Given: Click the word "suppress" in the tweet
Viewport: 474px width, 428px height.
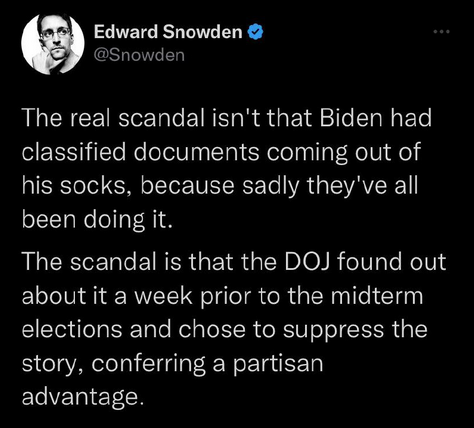Looking at the screenshot, I should (333, 331).
